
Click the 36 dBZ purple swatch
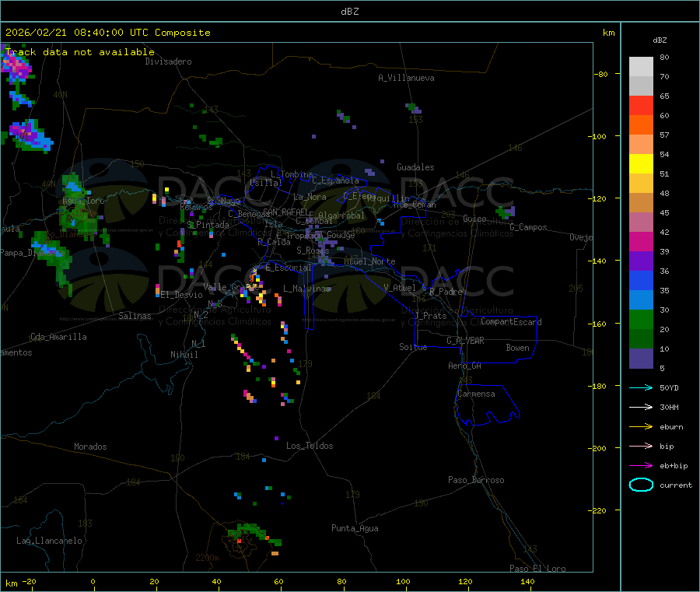click(641, 261)
